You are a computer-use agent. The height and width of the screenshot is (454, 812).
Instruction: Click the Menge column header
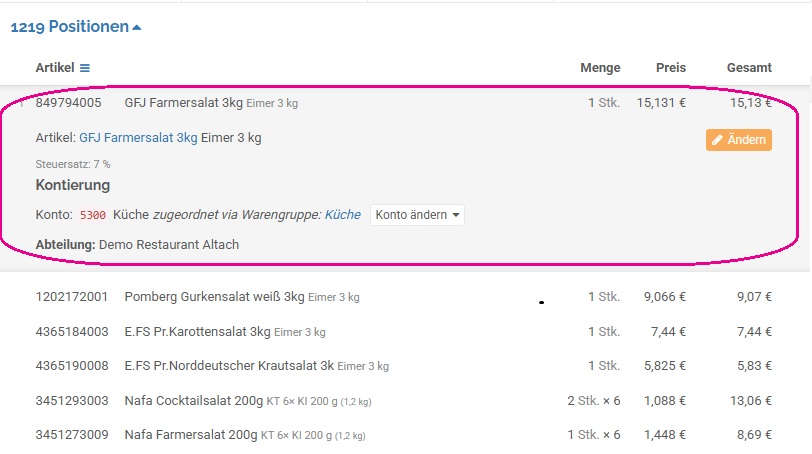pyautogui.click(x=600, y=68)
